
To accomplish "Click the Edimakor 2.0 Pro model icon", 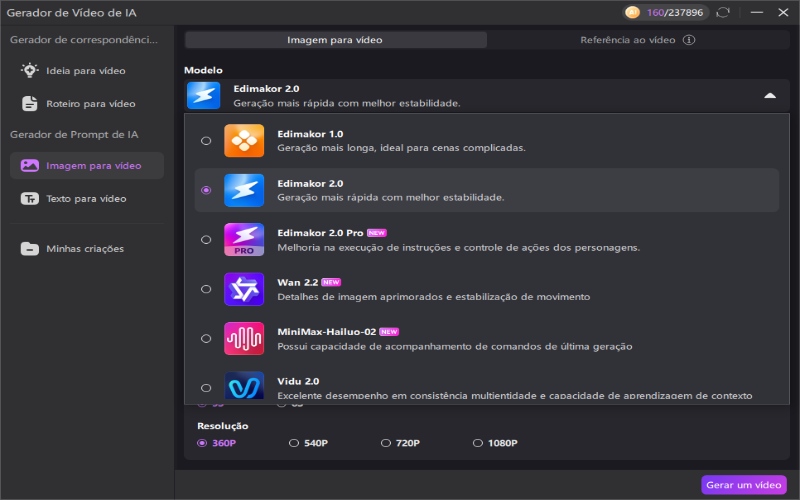I will coord(244,240).
